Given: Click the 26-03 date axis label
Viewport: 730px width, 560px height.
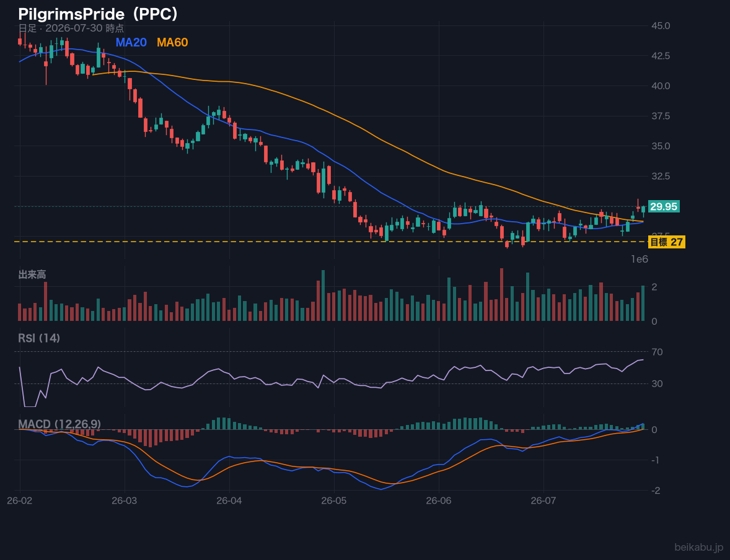Looking at the screenshot, I should tap(125, 501).
